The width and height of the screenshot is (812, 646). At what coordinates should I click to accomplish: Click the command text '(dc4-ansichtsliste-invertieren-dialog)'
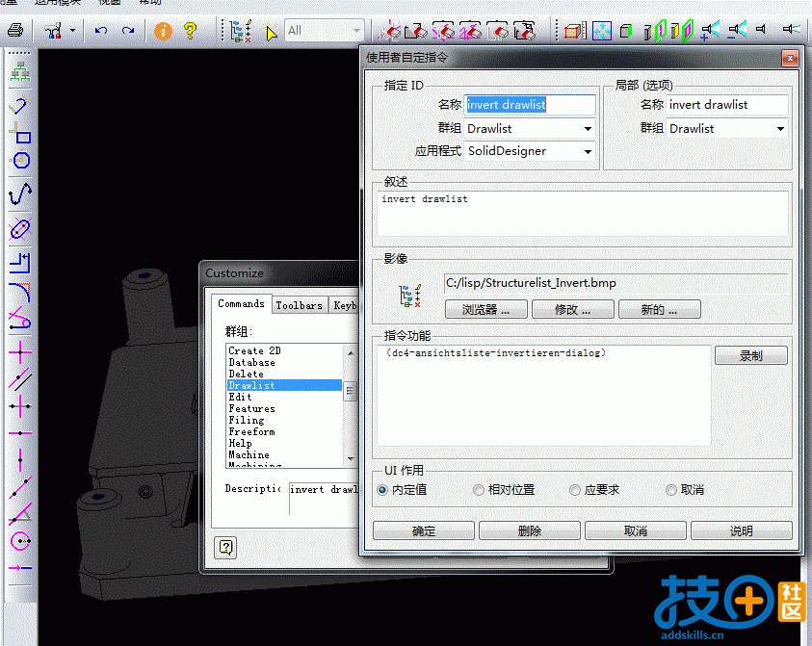click(x=496, y=352)
